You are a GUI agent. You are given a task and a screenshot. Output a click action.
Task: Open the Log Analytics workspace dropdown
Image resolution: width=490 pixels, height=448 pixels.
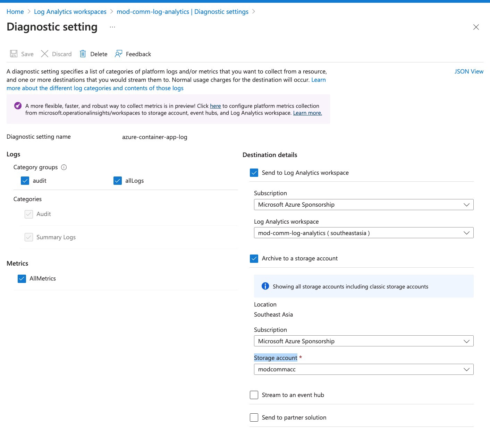tap(364, 233)
